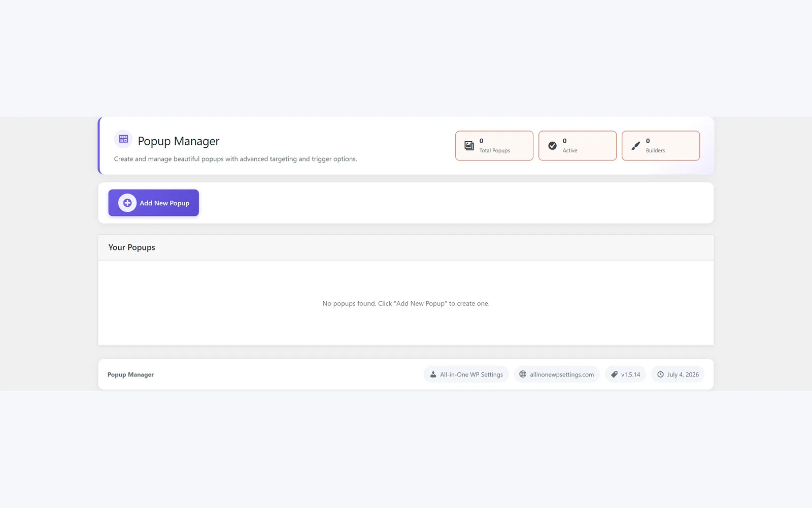Click the 0 count above Total Popups

tap(481, 141)
